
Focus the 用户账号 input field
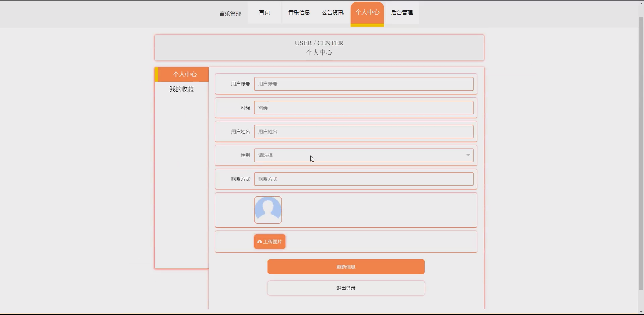(x=364, y=84)
